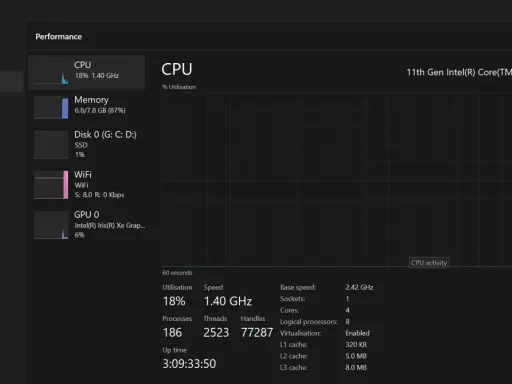Click the Disk 0 mini graph thumbnail
The height and width of the screenshot is (384, 512).
pos(51,145)
